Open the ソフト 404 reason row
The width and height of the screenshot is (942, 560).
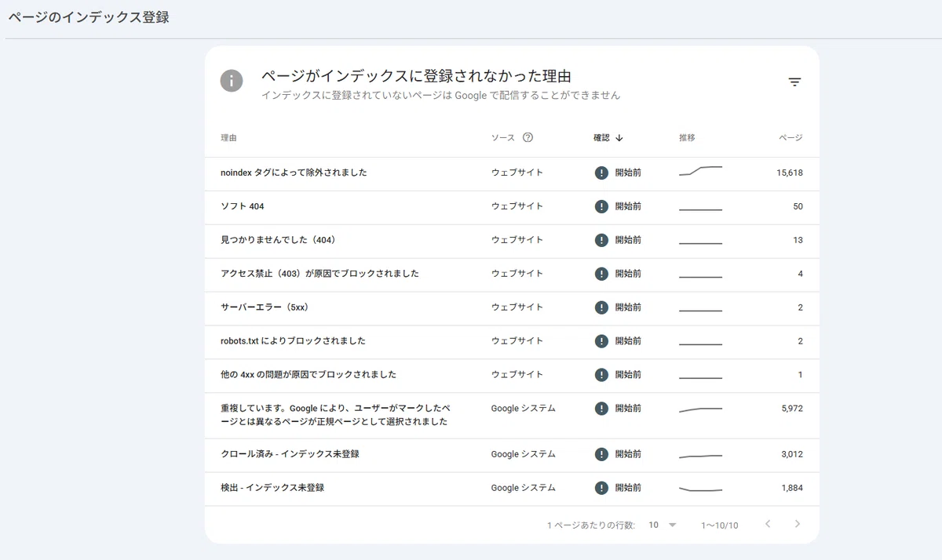(512, 206)
